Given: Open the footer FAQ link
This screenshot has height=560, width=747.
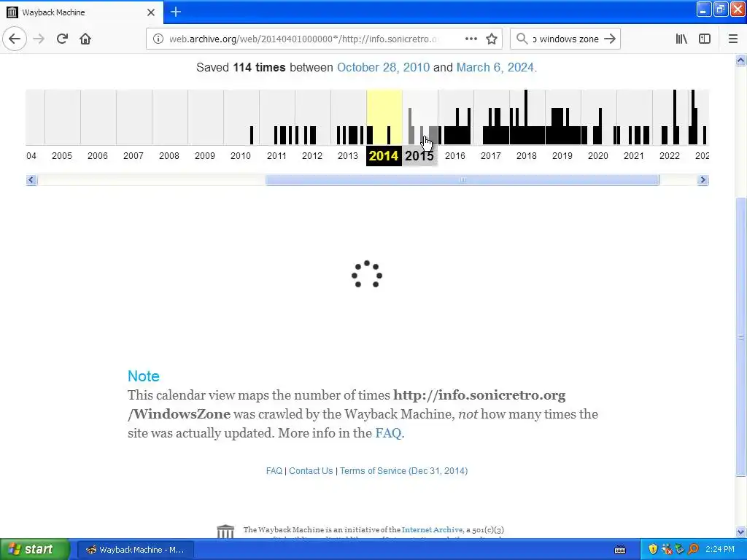Looking at the screenshot, I should 274,471.
